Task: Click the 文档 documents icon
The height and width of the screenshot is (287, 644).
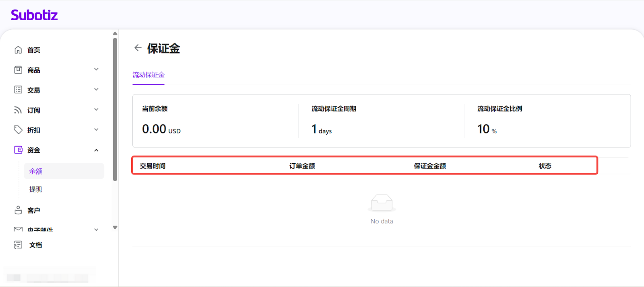Action: point(18,245)
